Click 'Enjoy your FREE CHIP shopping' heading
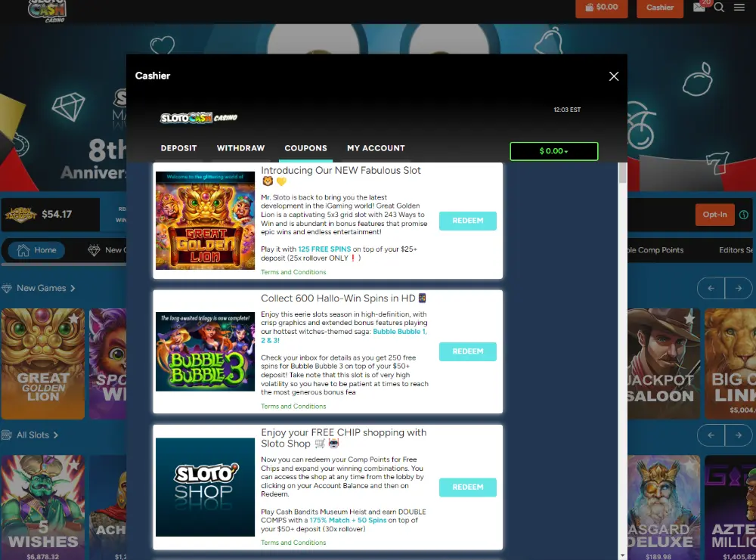The width and height of the screenshot is (756, 560). pos(344,438)
